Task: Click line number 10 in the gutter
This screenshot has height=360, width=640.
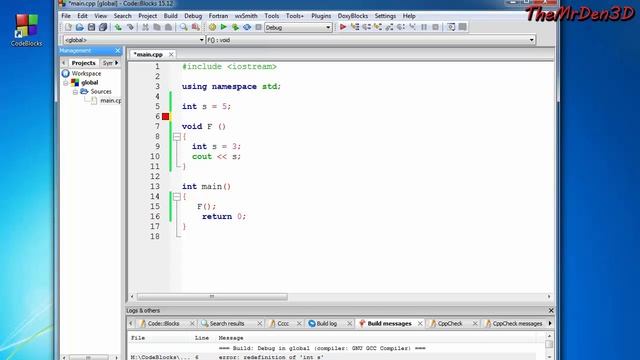Action: pyautogui.click(x=155, y=156)
